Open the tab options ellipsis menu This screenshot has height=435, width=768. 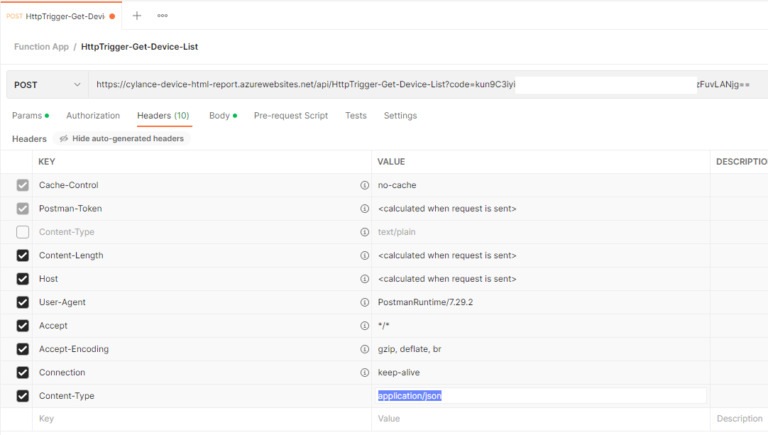pyautogui.click(x=163, y=16)
